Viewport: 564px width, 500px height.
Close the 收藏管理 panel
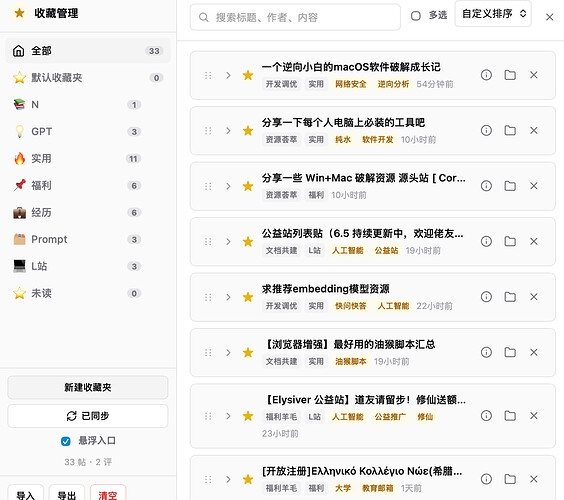(x=549, y=17)
